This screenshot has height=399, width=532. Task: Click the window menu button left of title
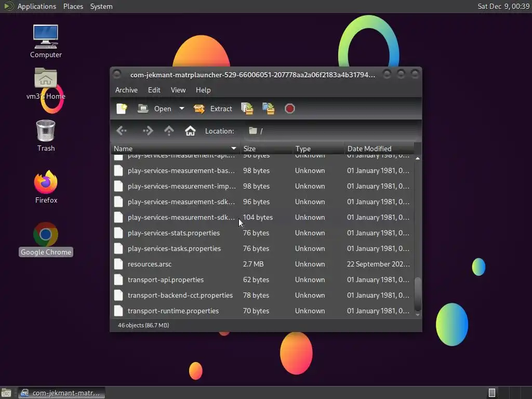tap(117, 74)
